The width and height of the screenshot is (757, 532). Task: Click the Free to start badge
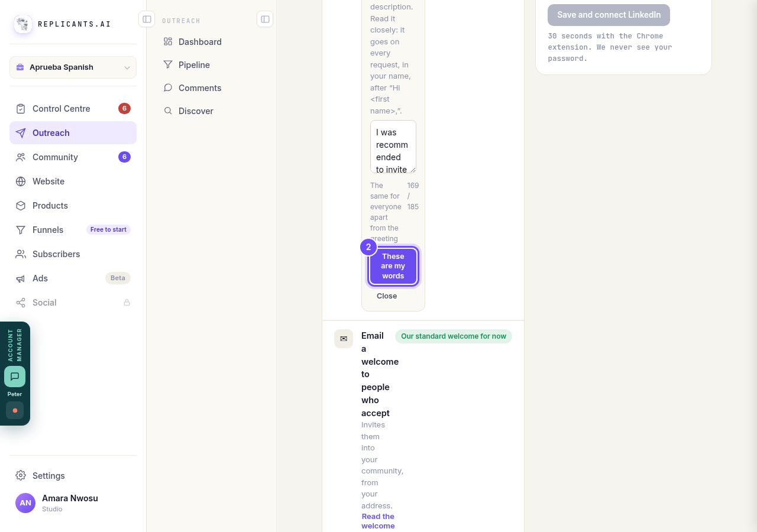click(x=108, y=230)
